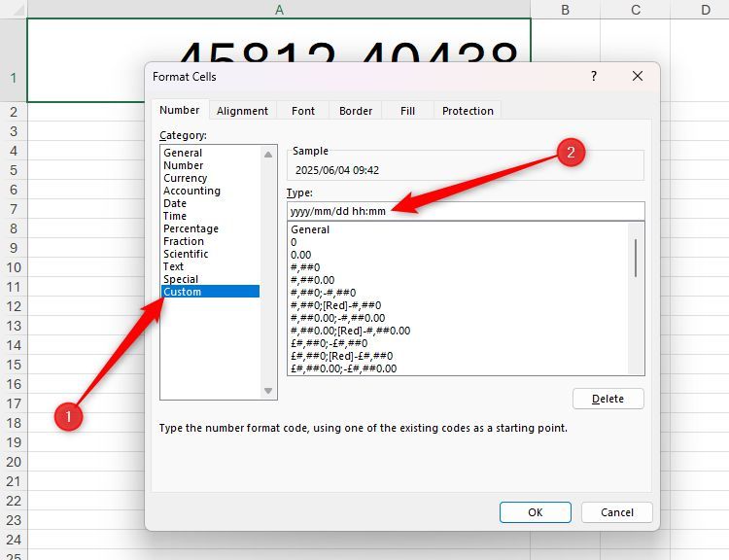729x560 pixels.
Task: Switch to the Alignment tab
Action: (x=242, y=111)
